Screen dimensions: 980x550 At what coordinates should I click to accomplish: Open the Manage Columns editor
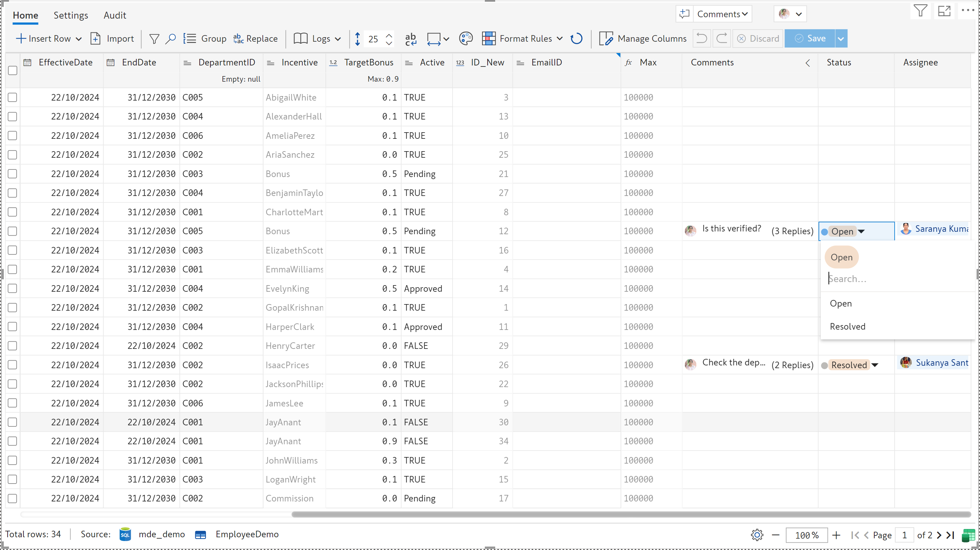(643, 39)
